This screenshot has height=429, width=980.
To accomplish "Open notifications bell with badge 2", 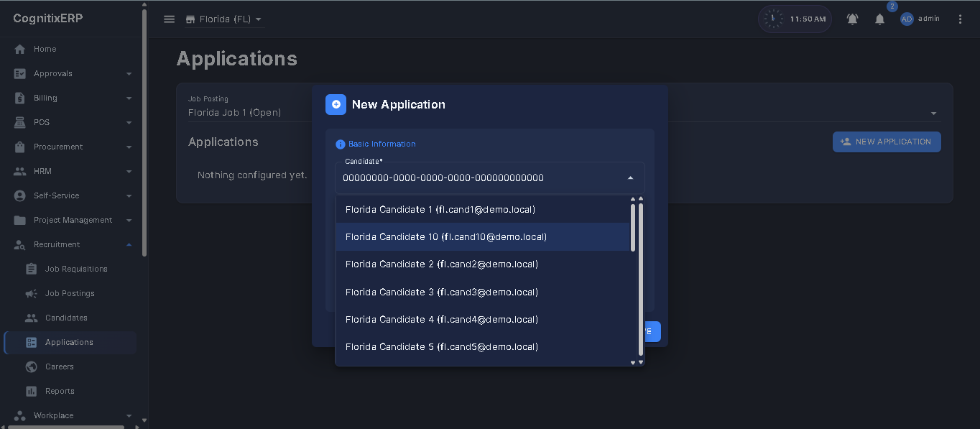I will tap(879, 19).
